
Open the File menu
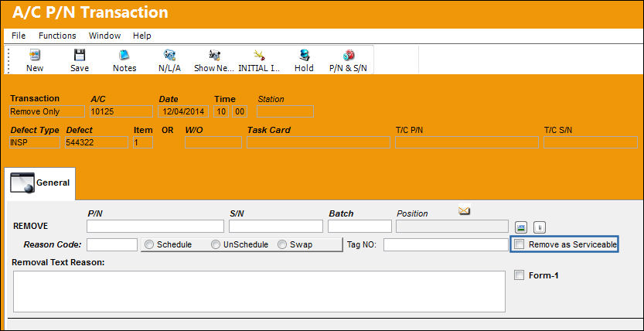pos(19,36)
